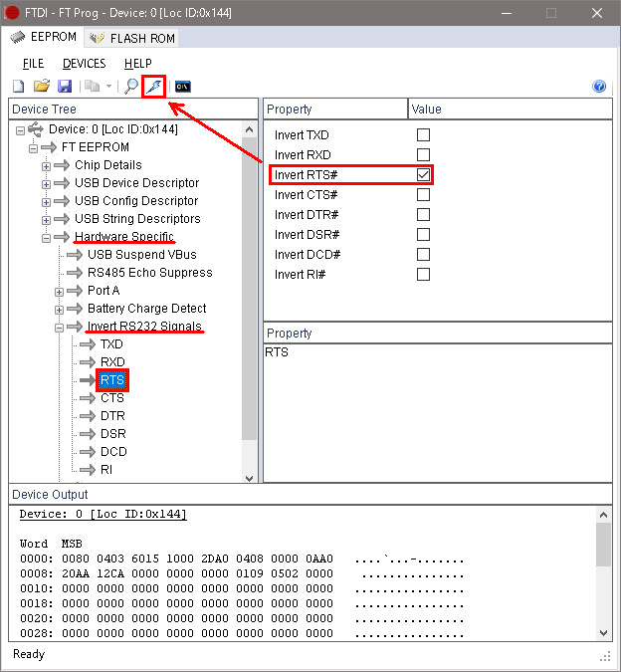Viewport: 621px width, 672px height.
Task: Select the RXD signal tree item
Action: pyautogui.click(x=112, y=362)
